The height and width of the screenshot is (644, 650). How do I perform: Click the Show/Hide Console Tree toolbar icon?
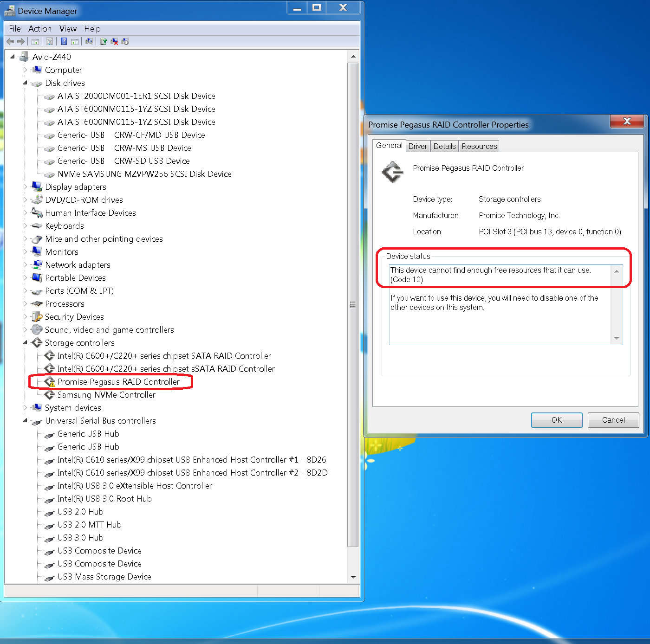point(35,42)
